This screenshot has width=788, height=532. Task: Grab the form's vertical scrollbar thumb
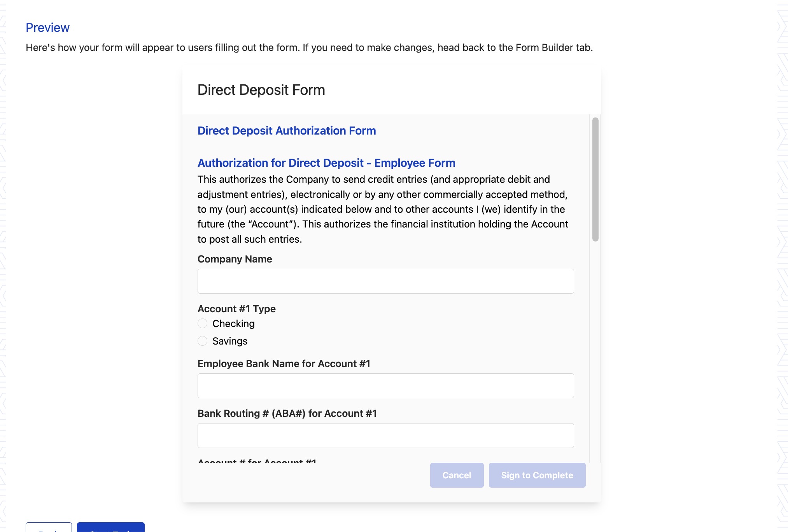[x=595, y=179]
